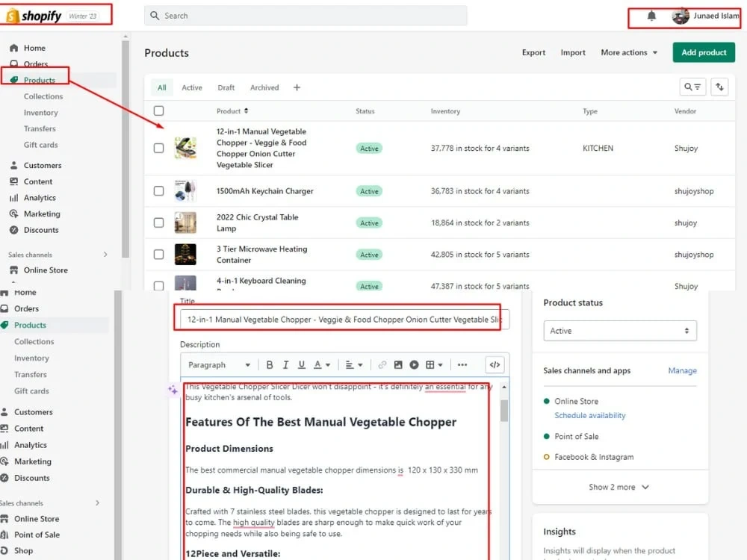Click Schedule availability link
This screenshot has width=747, height=560.
(590, 415)
